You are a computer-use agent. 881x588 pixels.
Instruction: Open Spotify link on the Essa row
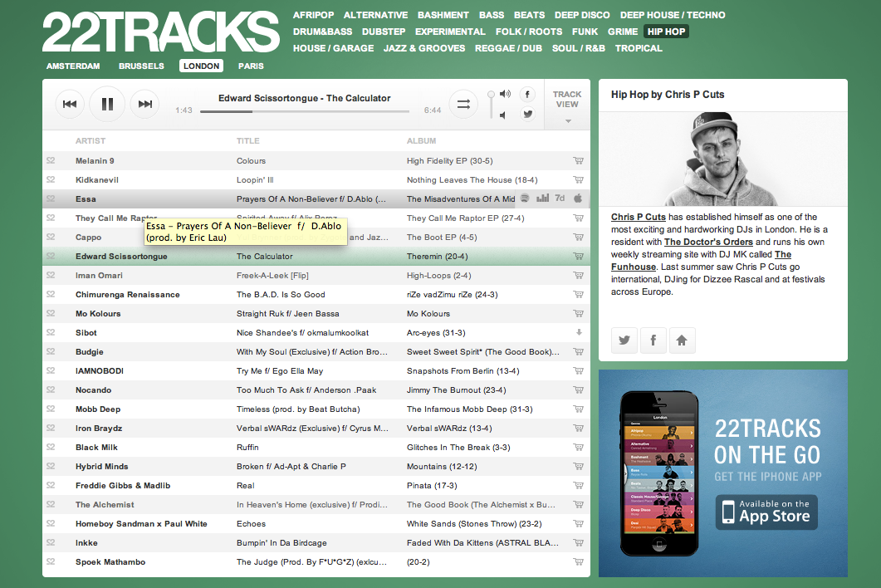click(x=524, y=198)
